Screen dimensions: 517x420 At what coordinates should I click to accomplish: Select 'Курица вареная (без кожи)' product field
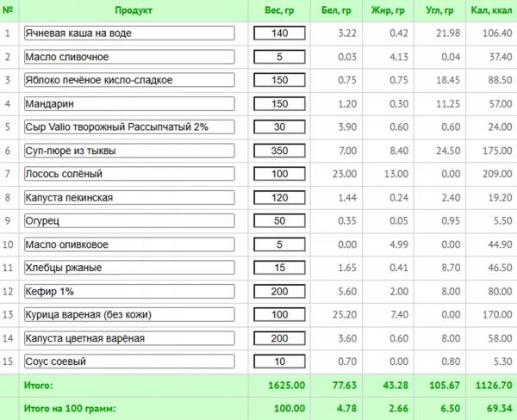point(129,315)
